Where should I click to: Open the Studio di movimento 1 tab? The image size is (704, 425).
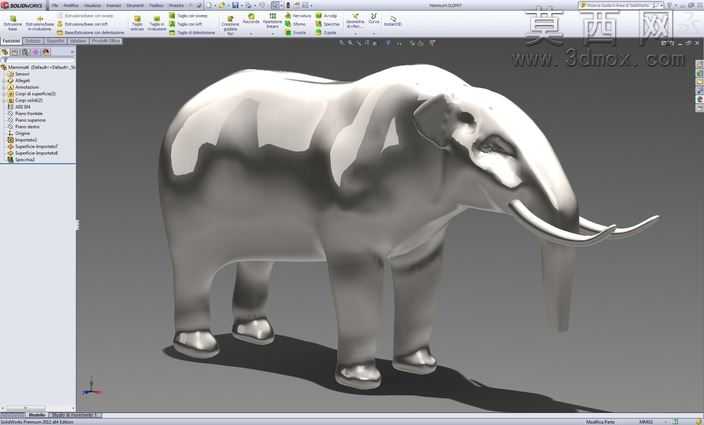coord(75,415)
